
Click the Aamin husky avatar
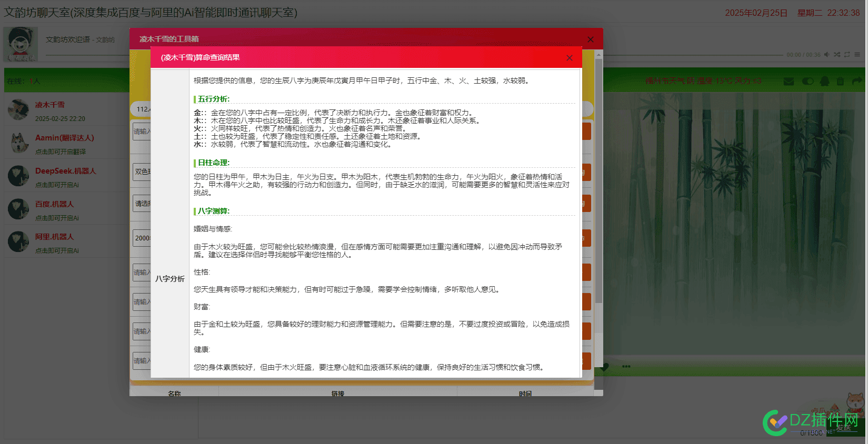[18, 143]
